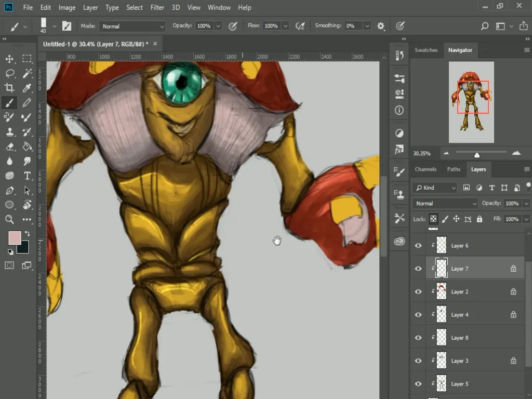This screenshot has height=399, width=532.
Task: Click the background dark color swatch
Action: (24, 249)
